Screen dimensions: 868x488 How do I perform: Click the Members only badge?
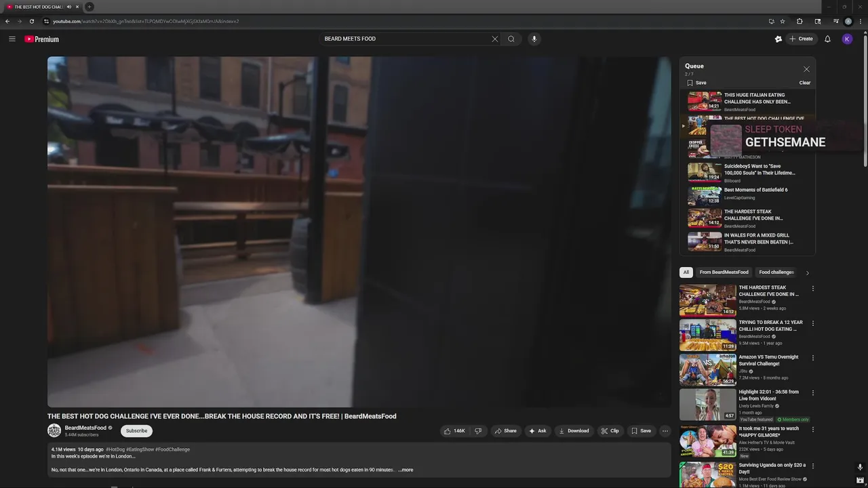(793, 420)
